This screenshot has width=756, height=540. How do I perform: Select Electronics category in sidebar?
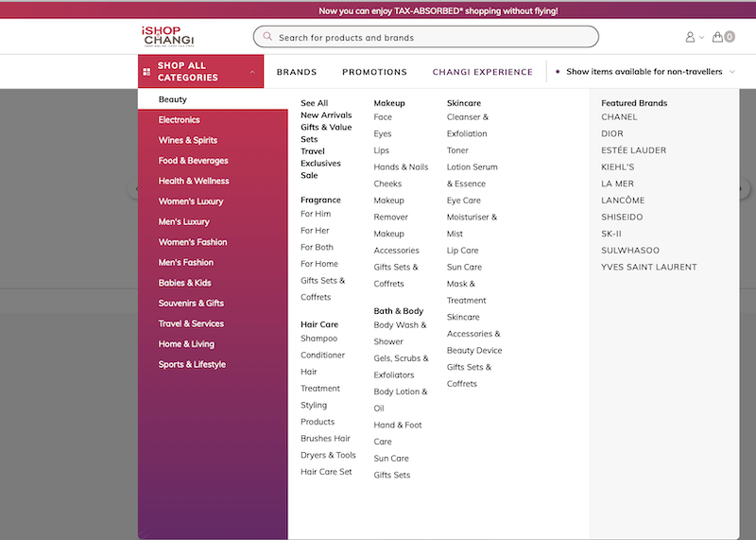(x=179, y=120)
